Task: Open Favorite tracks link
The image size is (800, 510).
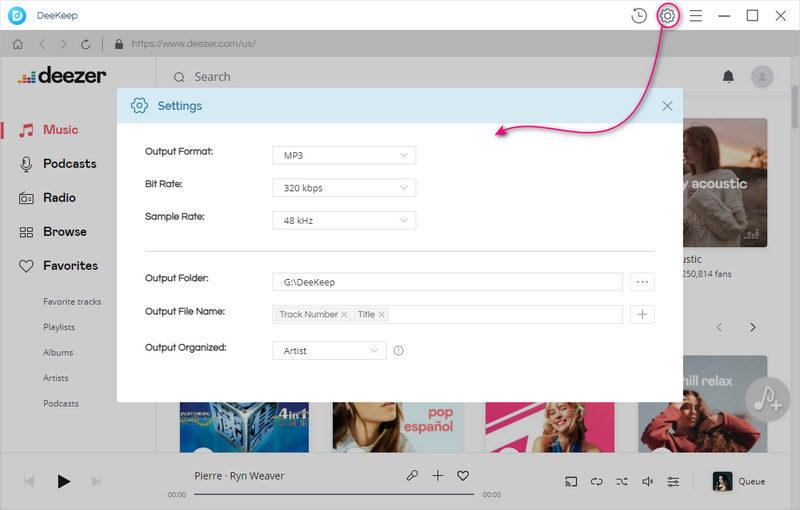Action: pyautogui.click(x=72, y=302)
